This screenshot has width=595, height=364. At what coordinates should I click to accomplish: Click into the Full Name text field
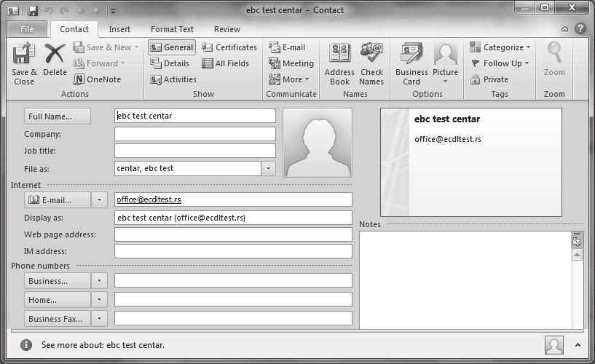195,116
